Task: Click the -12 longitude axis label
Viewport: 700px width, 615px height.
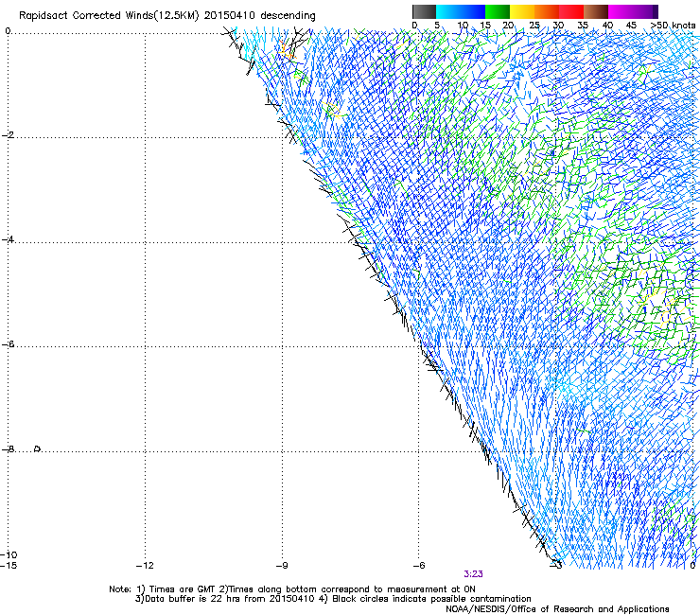Action: point(145,566)
